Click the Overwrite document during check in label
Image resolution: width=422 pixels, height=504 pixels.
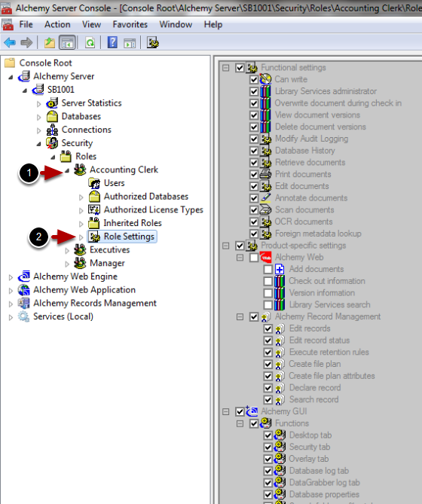pyautogui.click(x=338, y=103)
